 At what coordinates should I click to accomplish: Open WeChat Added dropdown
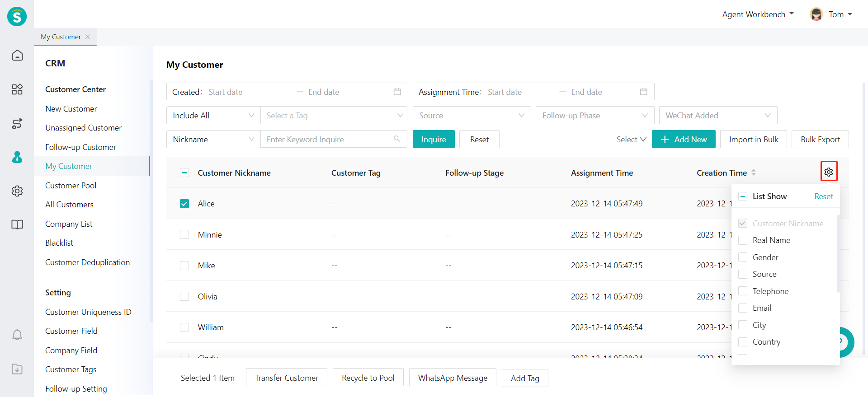click(718, 115)
